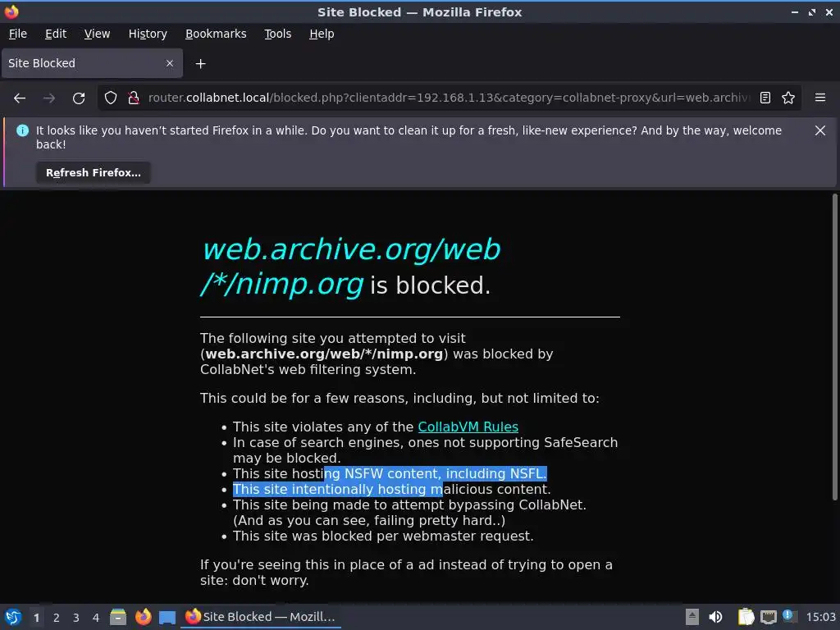Click the 15:03 clock
The image size is (840, 630).
pyautogui.click(x=820, y=617)
